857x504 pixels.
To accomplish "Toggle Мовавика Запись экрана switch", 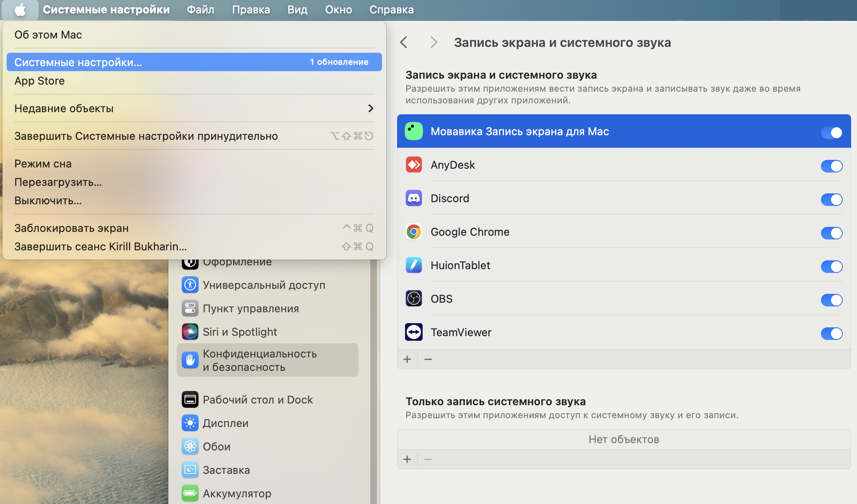I will point(831,133).
